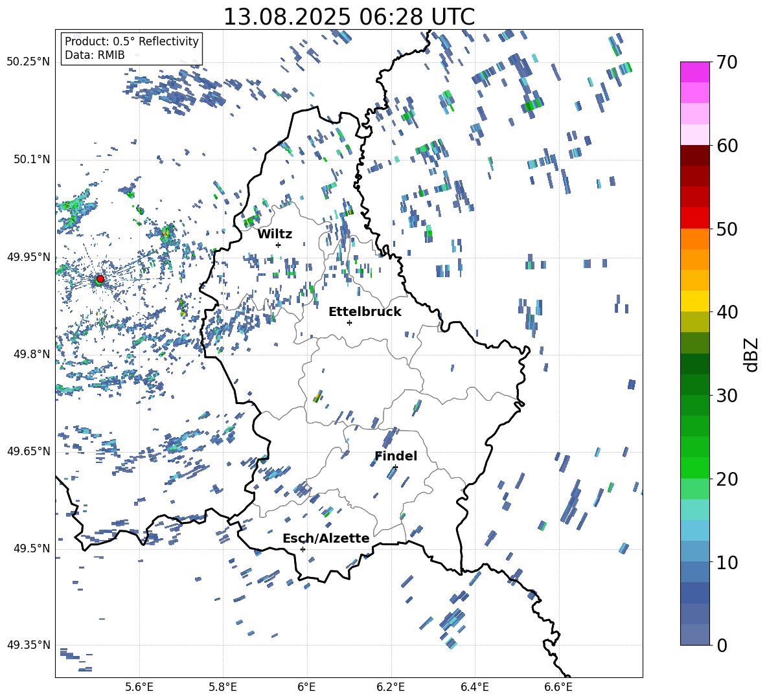This screenshot has width=767, height=700.
Task: Click the 49.5°N latitude label
Action: click(31, 548)
